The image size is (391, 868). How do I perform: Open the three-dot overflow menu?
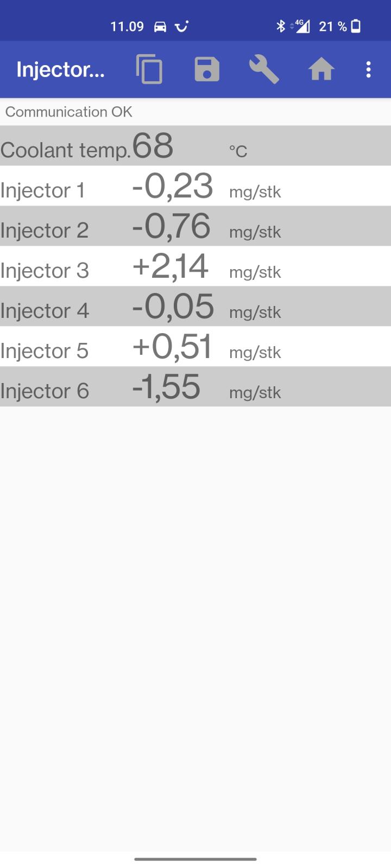click(368, 69)
